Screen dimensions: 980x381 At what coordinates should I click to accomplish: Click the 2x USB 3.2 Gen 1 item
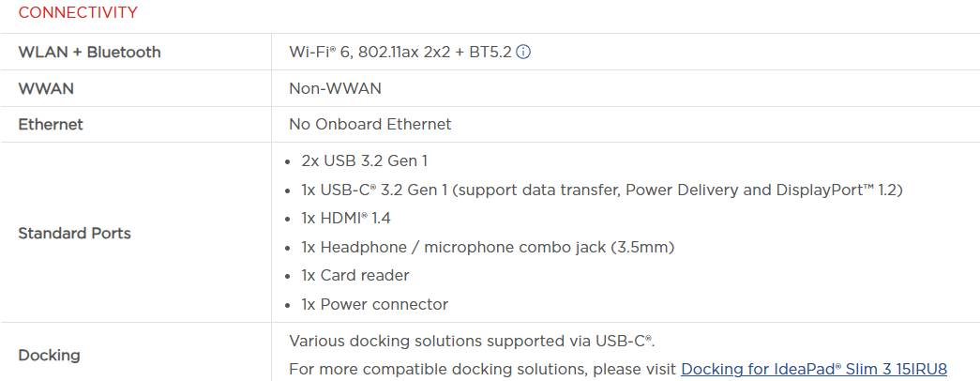coord(365,161)
